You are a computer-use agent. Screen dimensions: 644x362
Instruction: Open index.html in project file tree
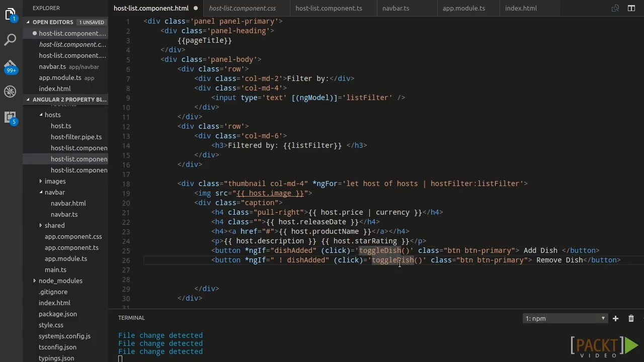tap(54, 303)
